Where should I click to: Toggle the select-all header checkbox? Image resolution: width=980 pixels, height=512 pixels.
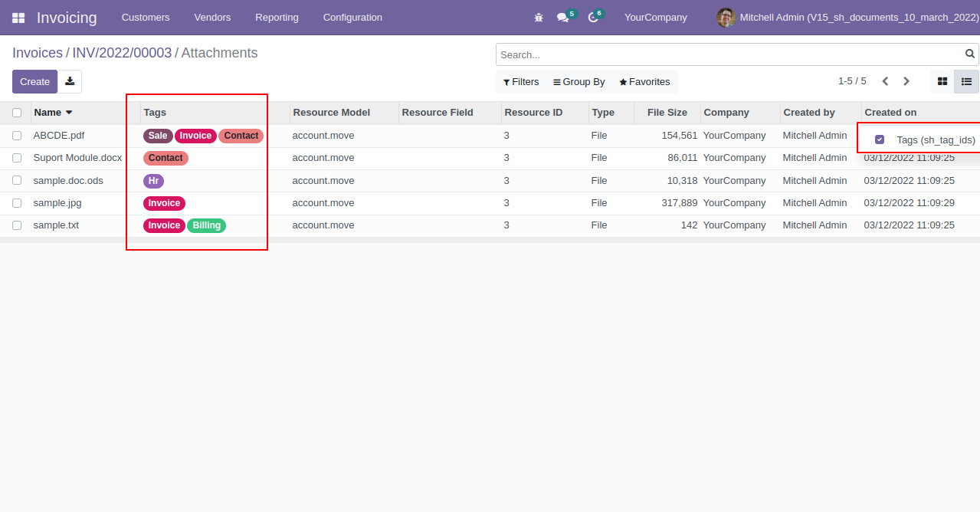17,113
